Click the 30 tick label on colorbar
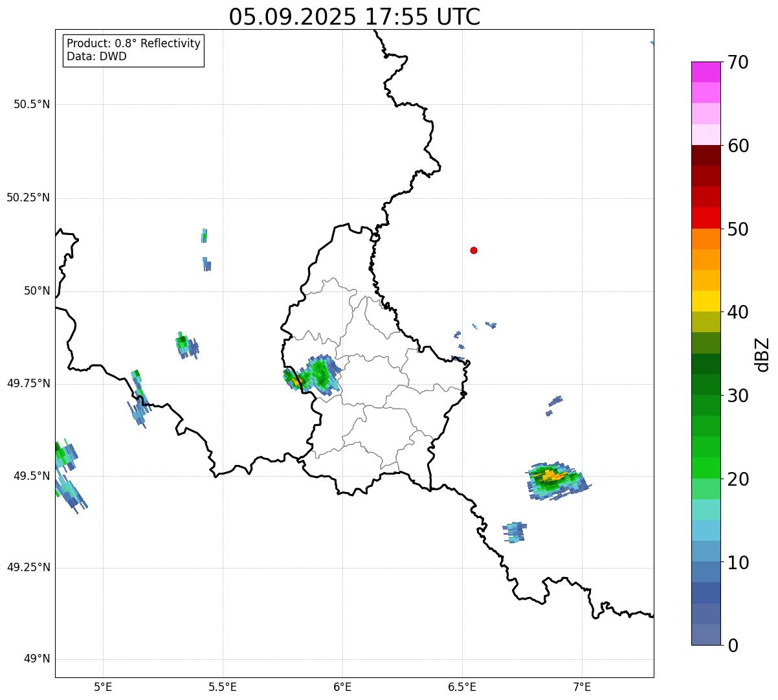 pyautogui.click(x=738, y=396)
